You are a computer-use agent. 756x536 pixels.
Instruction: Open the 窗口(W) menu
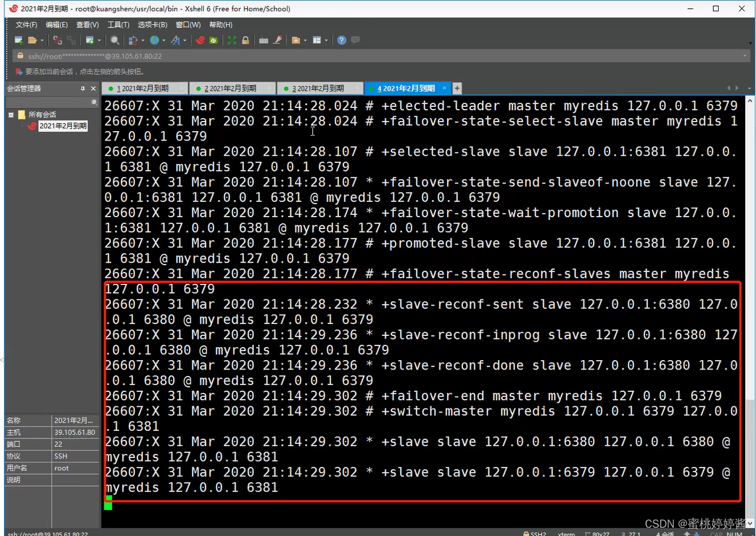188,25
